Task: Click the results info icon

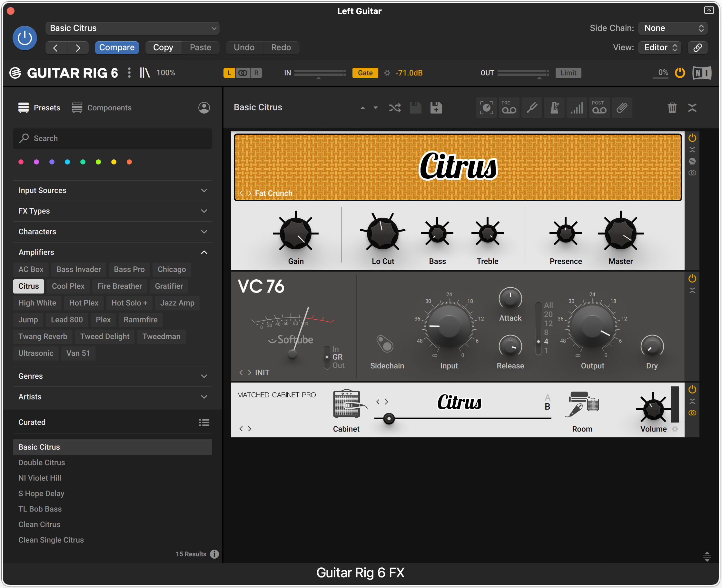Action: click(x=214, y=554)
